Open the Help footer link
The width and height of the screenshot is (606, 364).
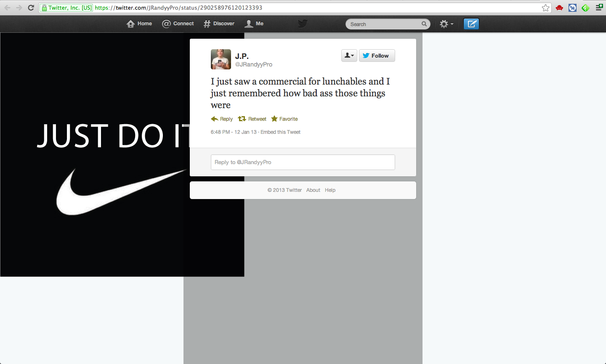tap(330, 190)
